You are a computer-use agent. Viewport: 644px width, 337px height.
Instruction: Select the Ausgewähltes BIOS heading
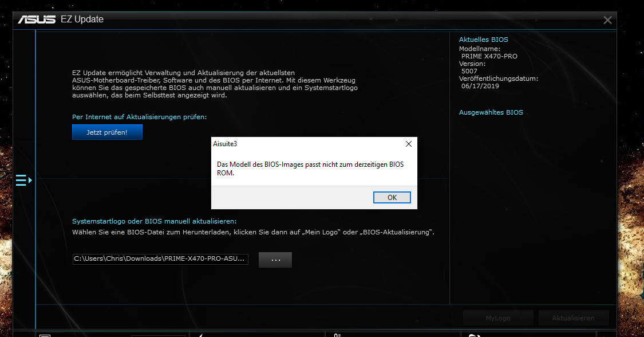click(491, 112)
